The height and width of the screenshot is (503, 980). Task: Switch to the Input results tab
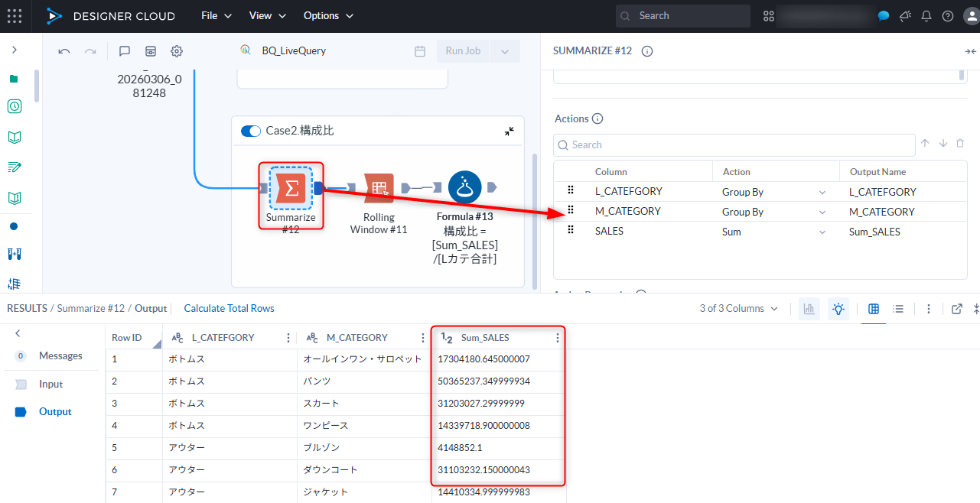(50, 385)
